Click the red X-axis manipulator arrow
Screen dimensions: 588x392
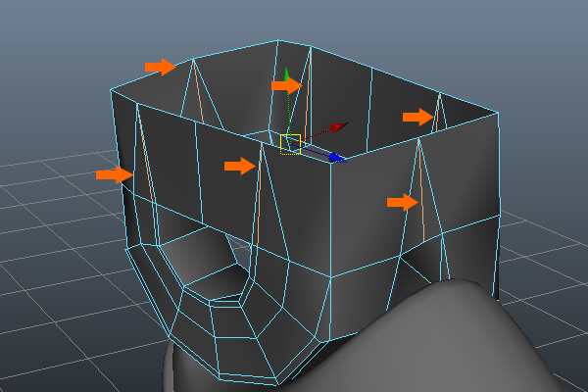click(x=340, y=127)
